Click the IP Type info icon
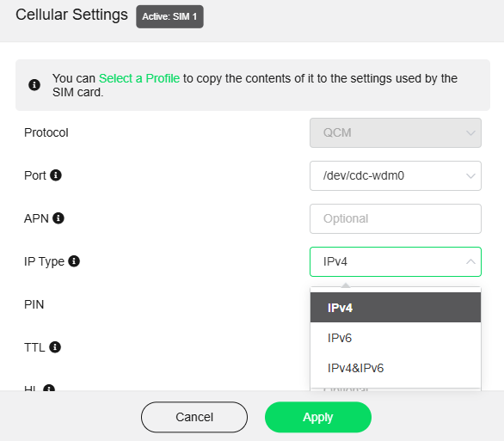This screenshot has height=441, width=504. [74, 261]
